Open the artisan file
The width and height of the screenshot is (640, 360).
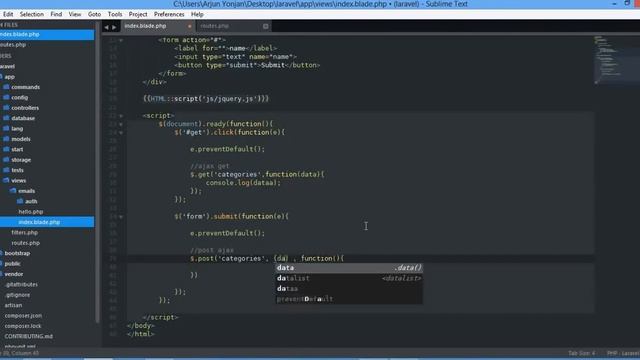tap(13, 305)
